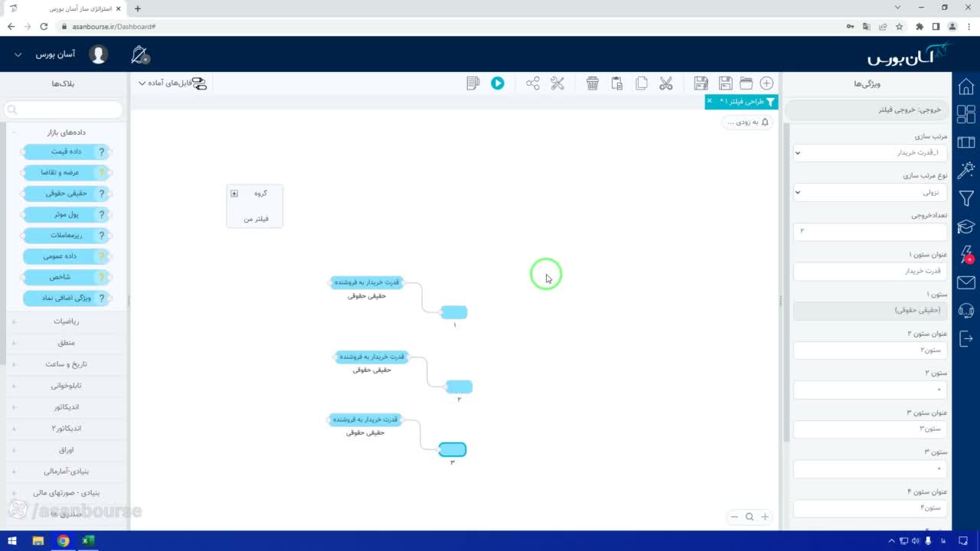Zoom in the canvas with plus button

764,517
